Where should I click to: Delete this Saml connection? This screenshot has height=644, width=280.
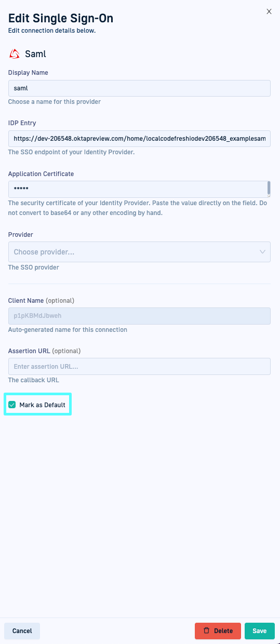click(218, 630)
